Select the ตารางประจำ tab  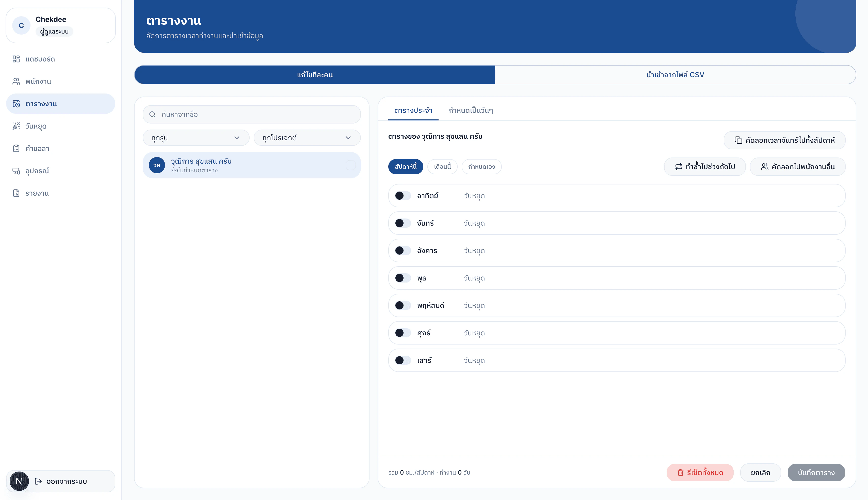click(x=413, y=111)
